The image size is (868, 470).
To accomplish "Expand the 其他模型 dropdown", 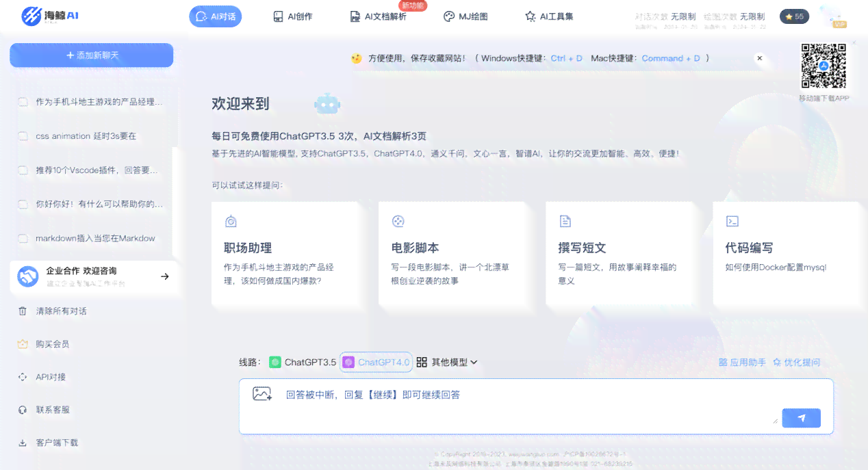I will tap(447, 363).
